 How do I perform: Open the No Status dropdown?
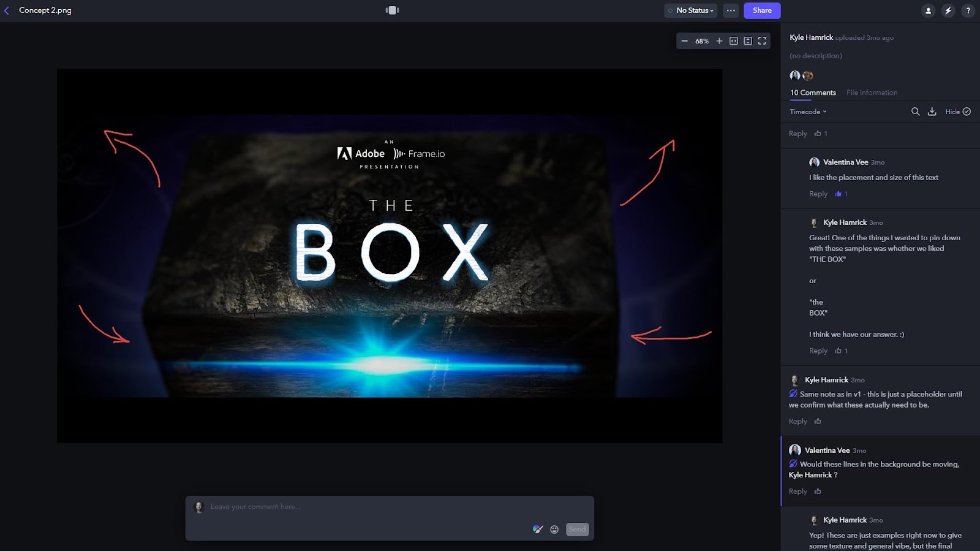(x=691, y=10)
